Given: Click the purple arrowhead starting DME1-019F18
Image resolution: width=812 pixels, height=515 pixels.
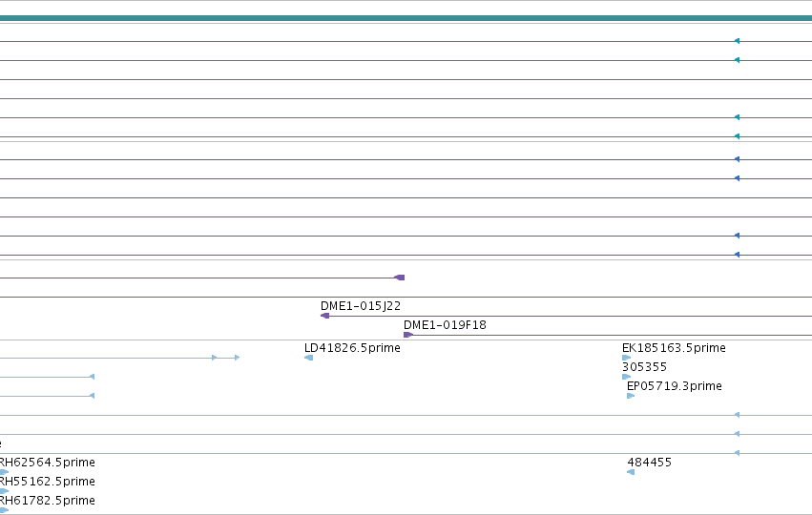Looking at the screenshot, I should pyautogui.click(x=408, y=335).
